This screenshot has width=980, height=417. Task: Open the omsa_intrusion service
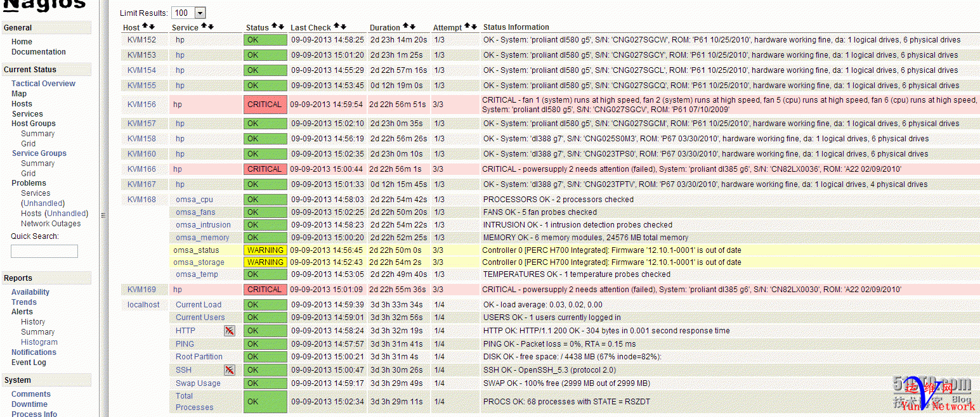coord(203,225)
